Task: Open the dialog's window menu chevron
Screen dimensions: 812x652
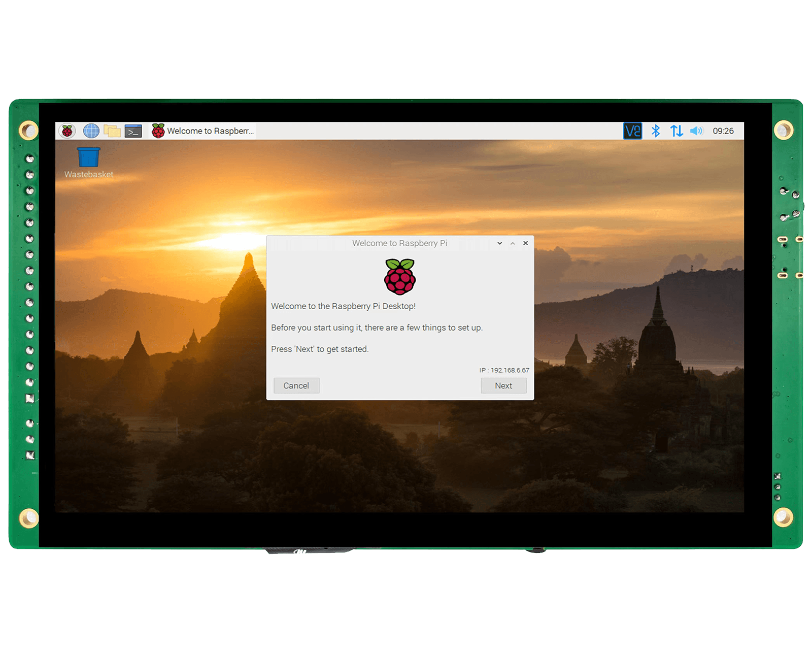Action: (x=499, y=243)
